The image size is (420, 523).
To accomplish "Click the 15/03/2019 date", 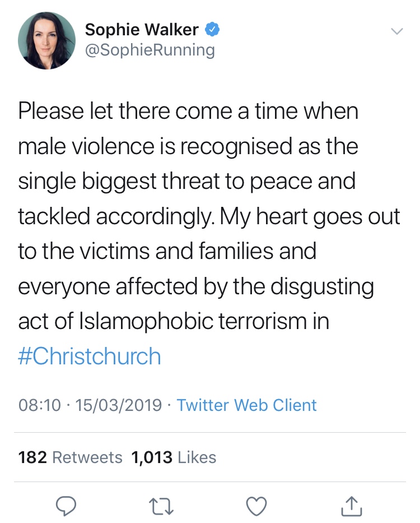I will [x=119, y=405].
